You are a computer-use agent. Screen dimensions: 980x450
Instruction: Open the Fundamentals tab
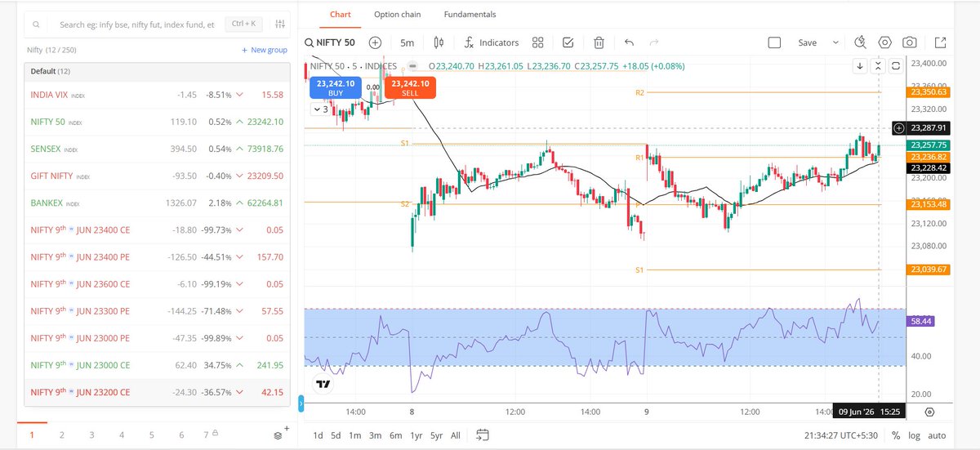[x=470, y=15]
